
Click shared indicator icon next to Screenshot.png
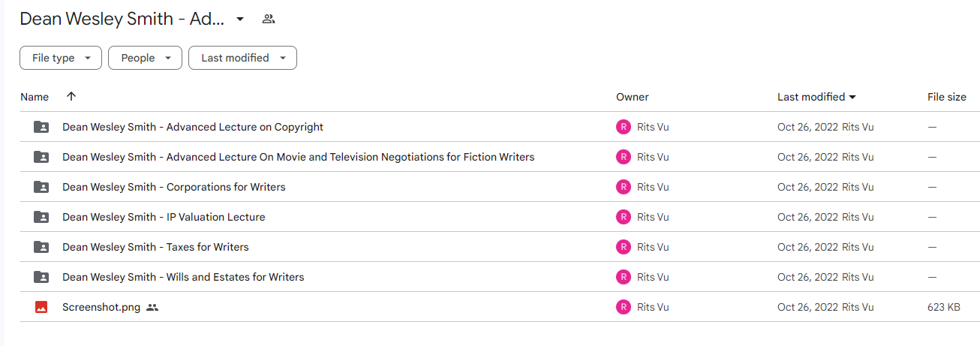pos(152,307)
